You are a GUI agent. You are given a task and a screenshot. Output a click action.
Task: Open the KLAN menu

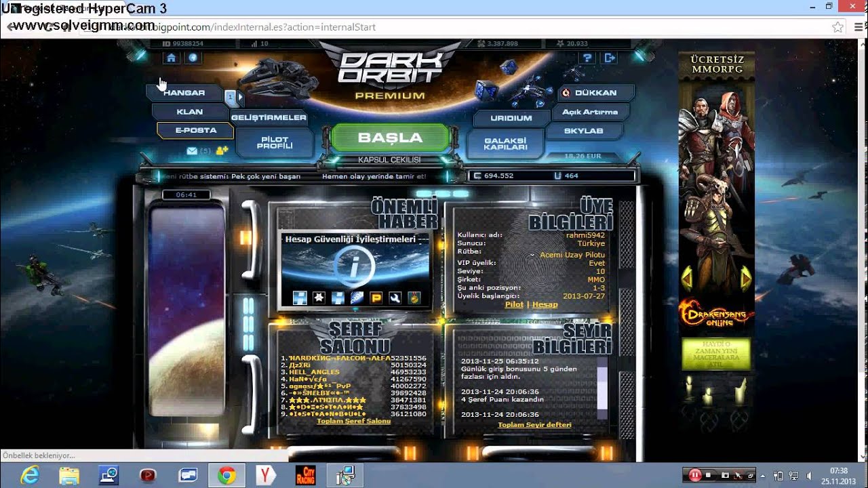tap(190, 112)
